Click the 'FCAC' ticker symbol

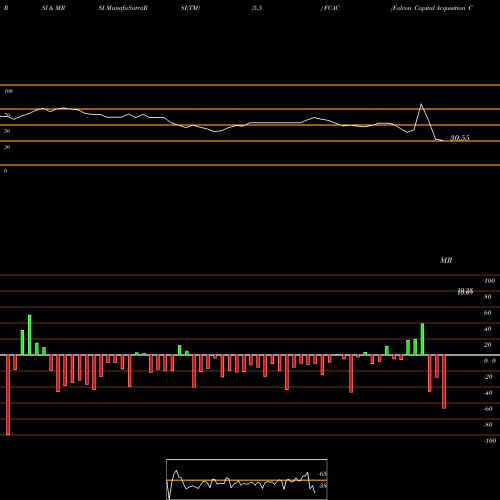coord(331,8)
